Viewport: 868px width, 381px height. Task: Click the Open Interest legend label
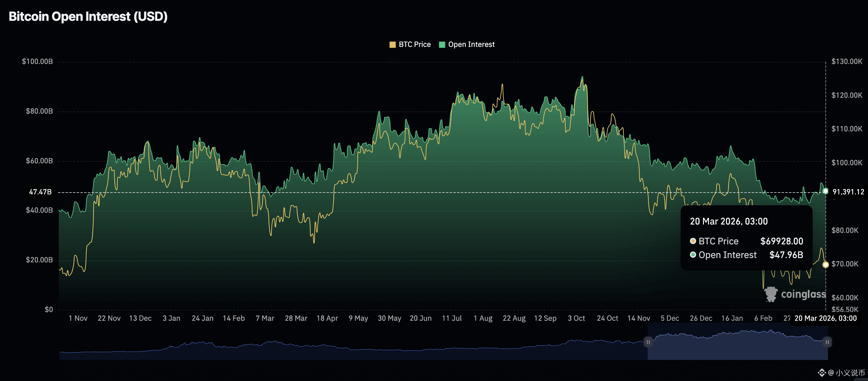click(x=471, y=44)
